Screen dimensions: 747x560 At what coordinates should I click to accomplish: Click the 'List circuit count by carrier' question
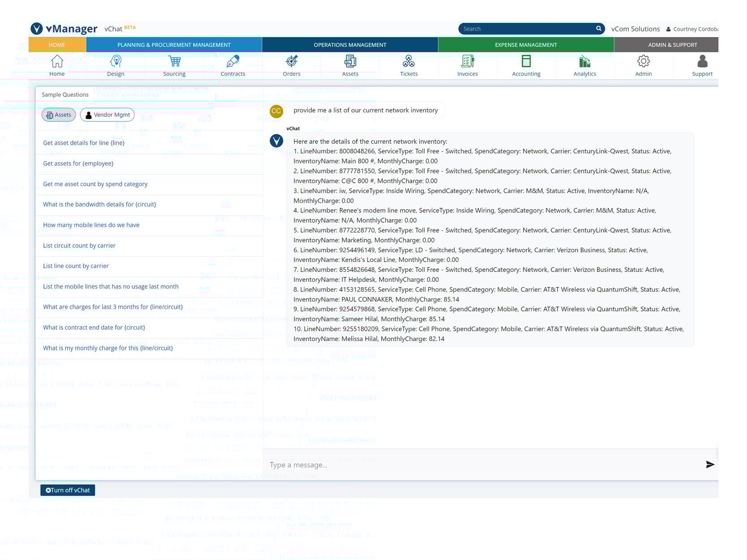coord(79,246)
